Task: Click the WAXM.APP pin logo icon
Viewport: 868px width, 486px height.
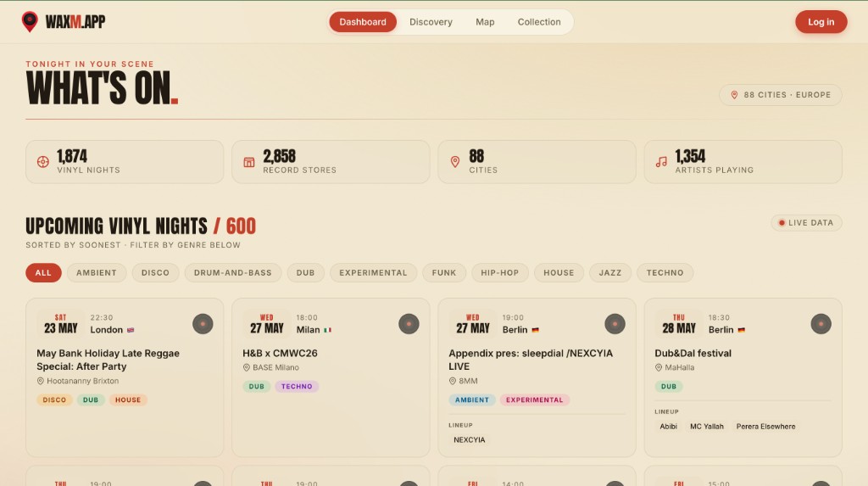Action: point(30,21)
